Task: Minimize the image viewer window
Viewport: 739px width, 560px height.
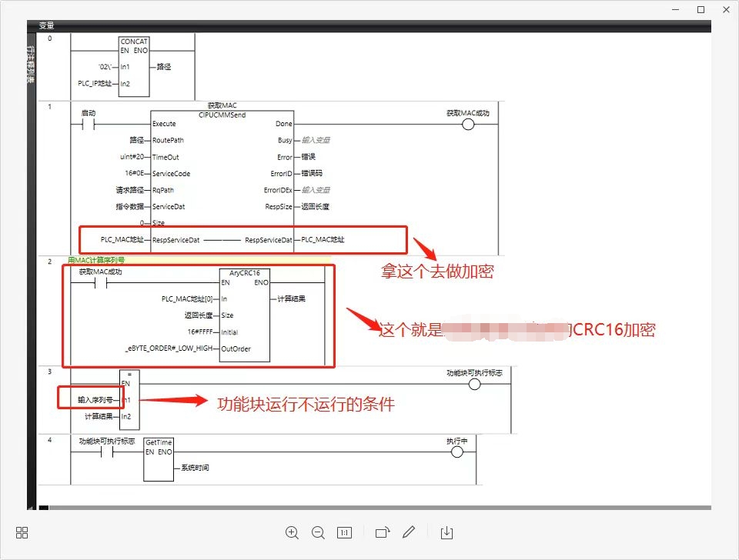Action: click(675, 9)
